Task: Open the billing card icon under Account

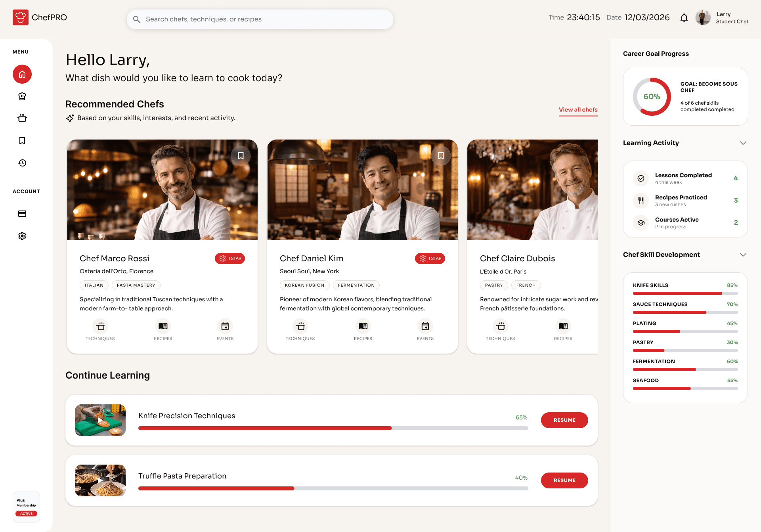Action: click(x=22, y=214)
